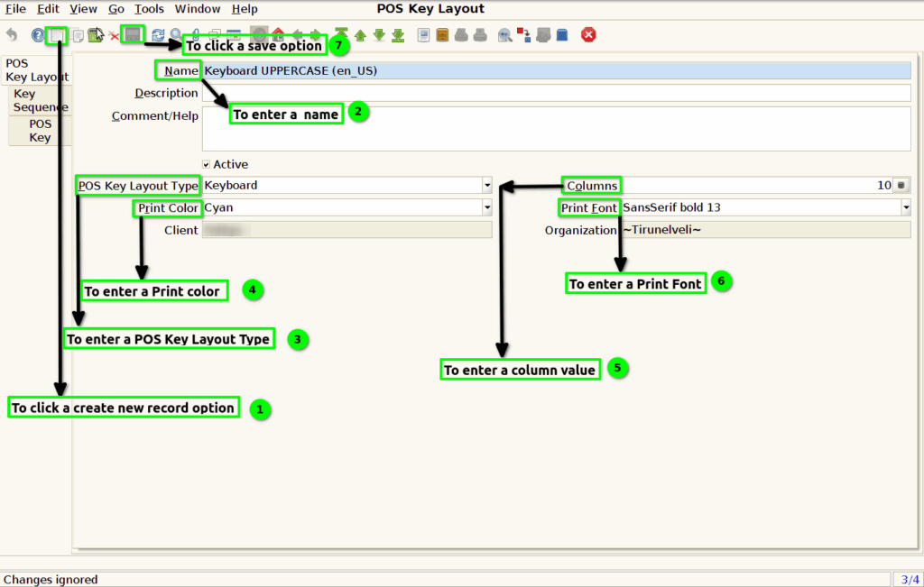This screenshot has height=587, width=924.
Task: Open the Help menu
Action: click(245, 9)
